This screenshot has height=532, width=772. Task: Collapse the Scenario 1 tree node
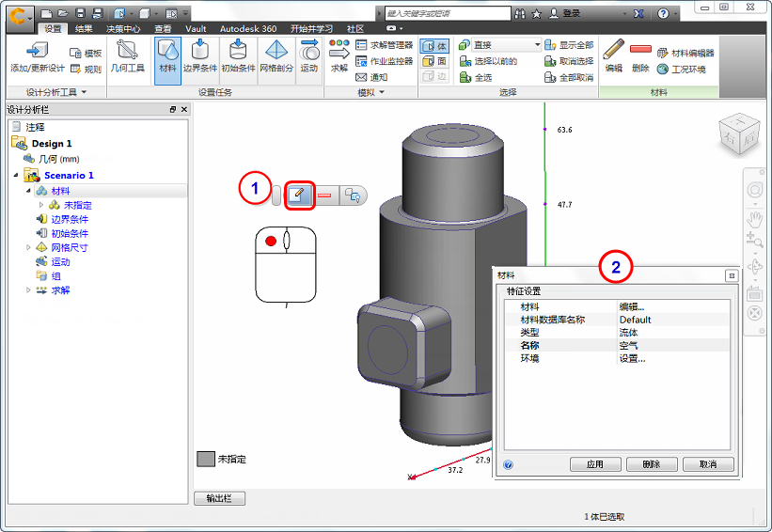click(x=15, y=175)
